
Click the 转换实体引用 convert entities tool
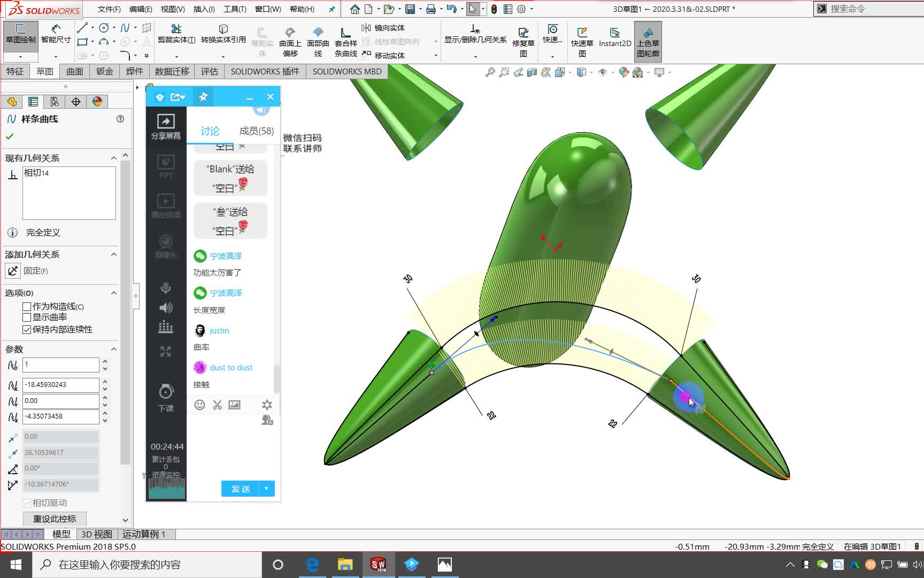pyautogui.click(x=222, y=36)
